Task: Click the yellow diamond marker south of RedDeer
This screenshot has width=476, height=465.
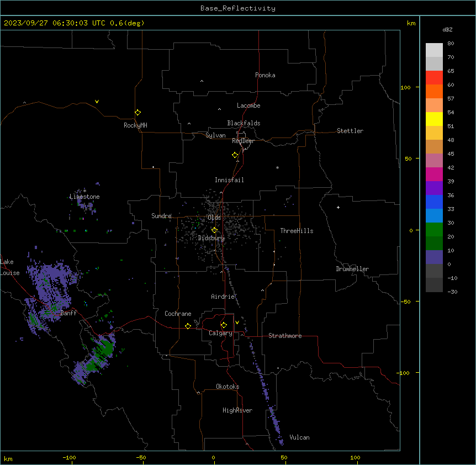Action: [x=235, y=155]
